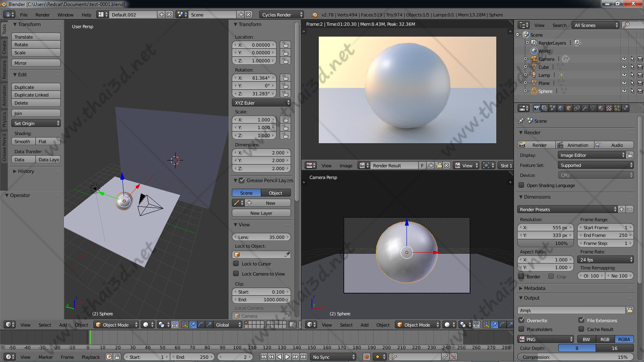This screenshot has height=362, width=644.
Task: Click the /tmp\ output path field
Action: 571,311
